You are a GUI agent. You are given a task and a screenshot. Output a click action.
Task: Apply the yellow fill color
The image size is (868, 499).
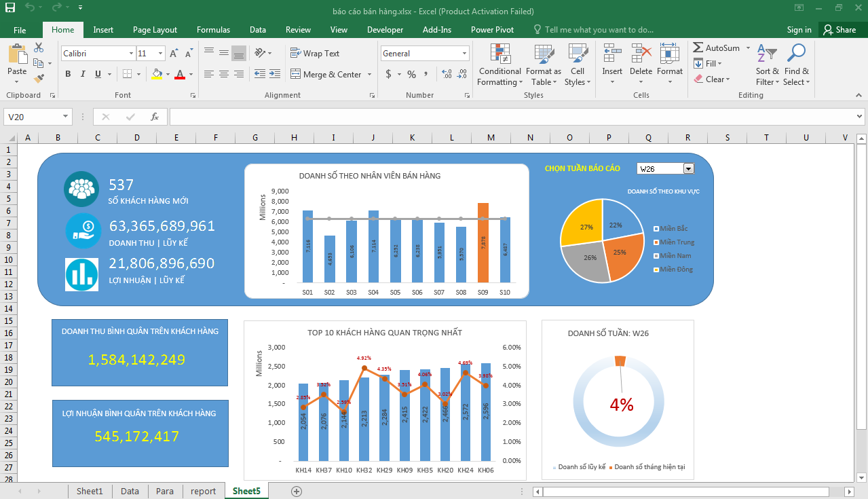coord(157,74)
